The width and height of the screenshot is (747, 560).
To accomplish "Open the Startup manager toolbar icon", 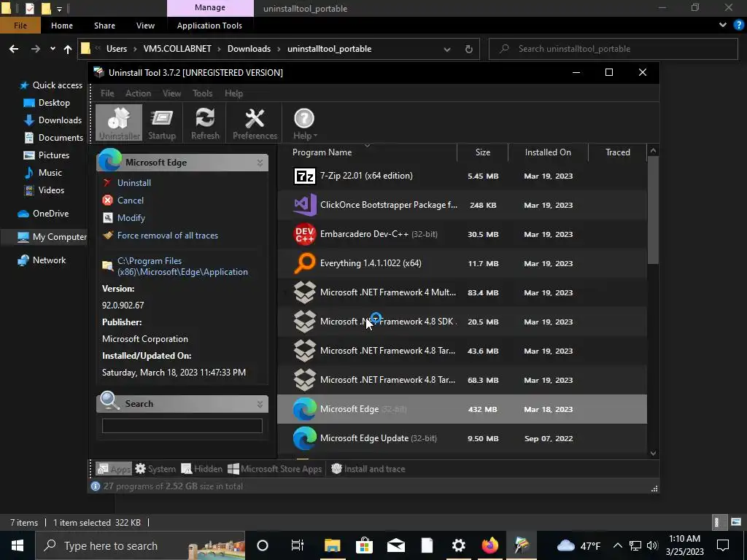I will click(162, 122).
